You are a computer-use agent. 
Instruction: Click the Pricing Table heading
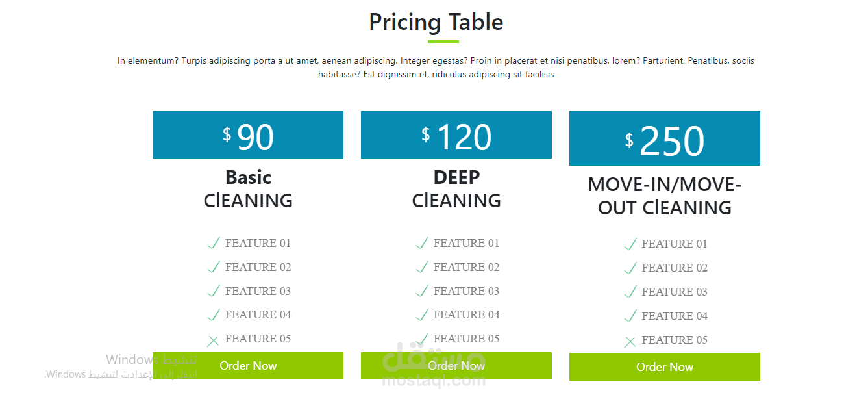click(x=436, y=22)
